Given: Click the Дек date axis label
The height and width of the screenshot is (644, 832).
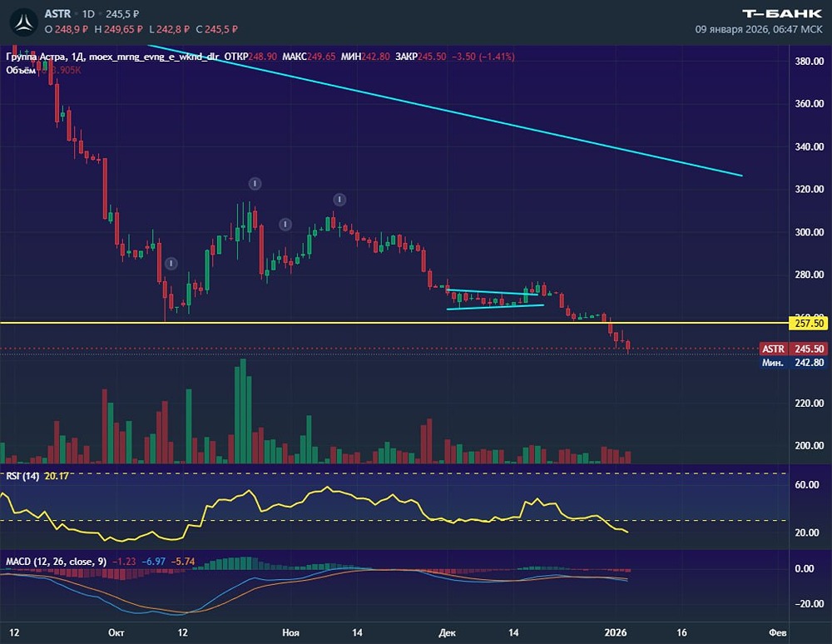Looking at the screenshot, I should coord(448,632).
